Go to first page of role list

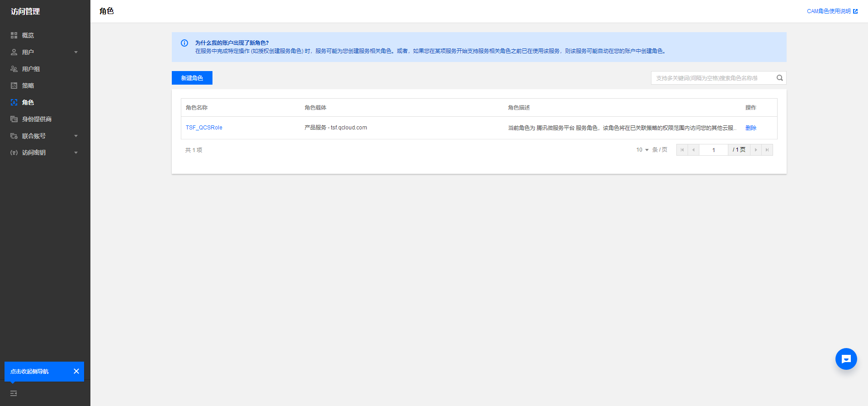click(682, 150)
